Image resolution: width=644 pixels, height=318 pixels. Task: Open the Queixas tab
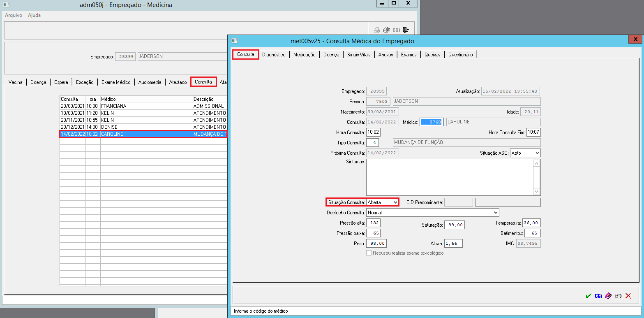pos(432,54)
